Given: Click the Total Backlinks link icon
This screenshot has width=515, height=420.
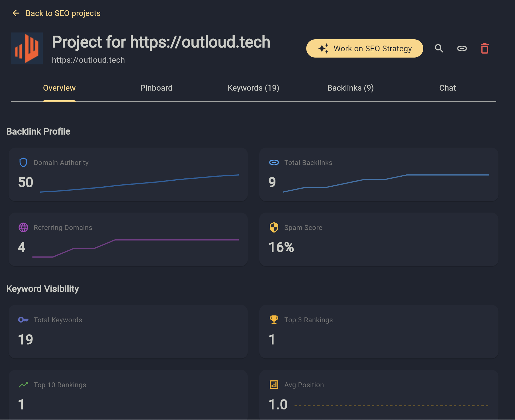Looking at the screenshot, I should click(274, 163).
